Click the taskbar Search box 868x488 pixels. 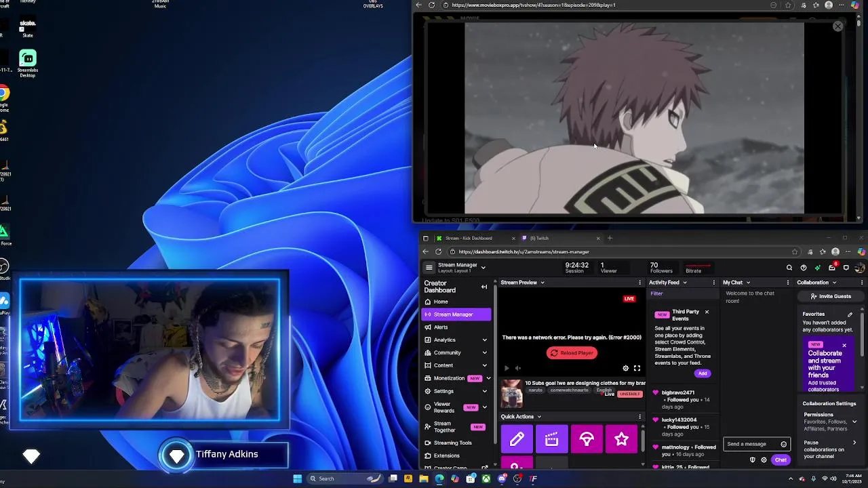pos(346,479)
